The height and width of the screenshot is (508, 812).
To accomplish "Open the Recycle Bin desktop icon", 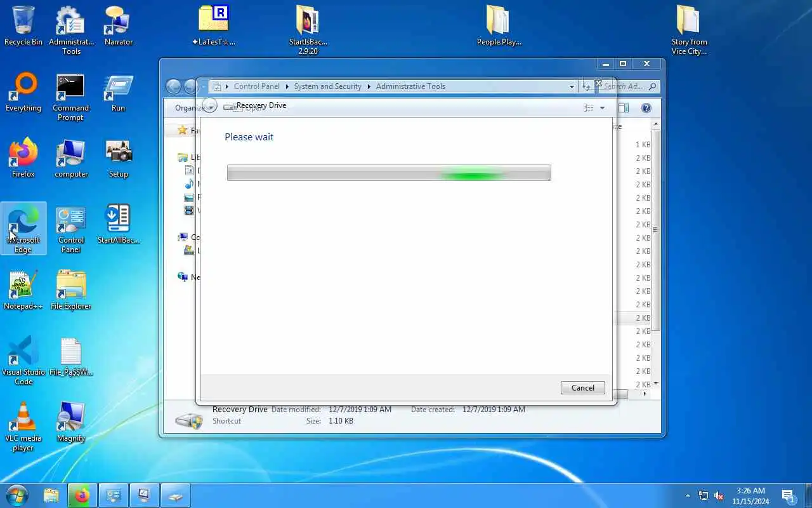I will click(x=23, y=26).
